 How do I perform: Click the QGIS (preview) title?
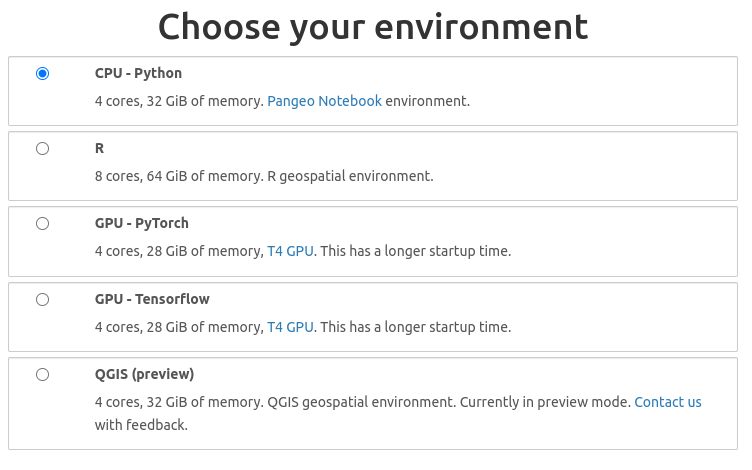tap(144, 374)
